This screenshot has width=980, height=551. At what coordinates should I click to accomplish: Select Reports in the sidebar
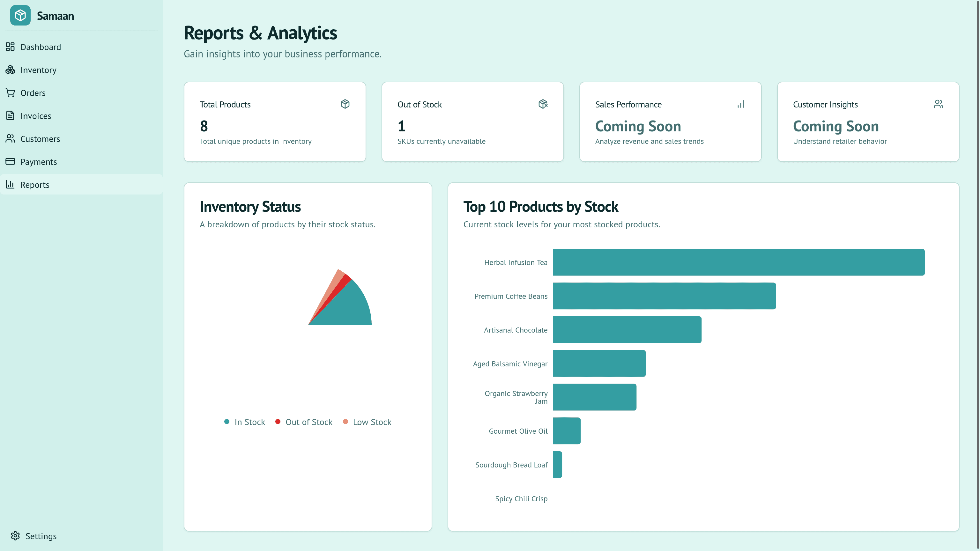(35, 185)
